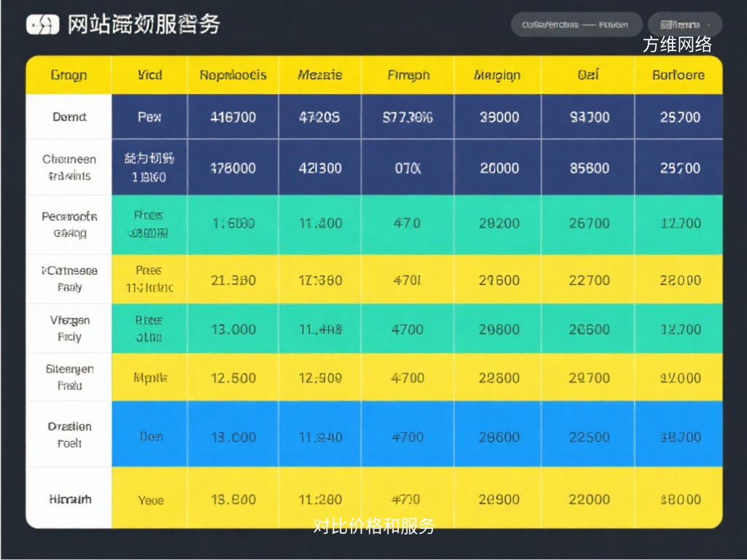This screenshot has width=747, height=560.
Task: Click the 22500 cell in bright blue row
Action: (588, 437)
